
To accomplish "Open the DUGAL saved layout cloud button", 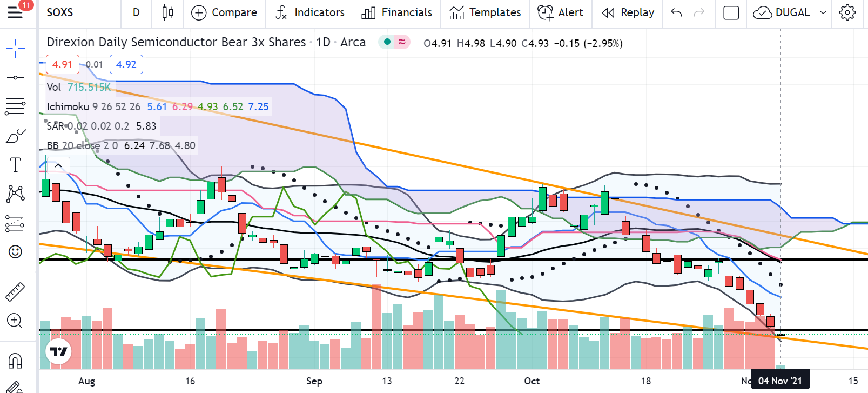I will point(782,12).
